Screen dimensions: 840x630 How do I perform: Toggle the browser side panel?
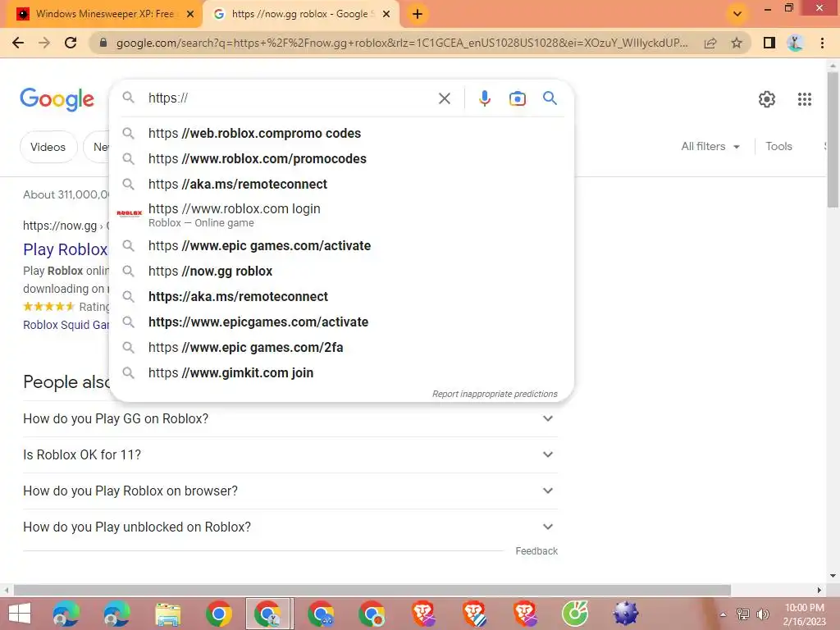coord(769,43)
